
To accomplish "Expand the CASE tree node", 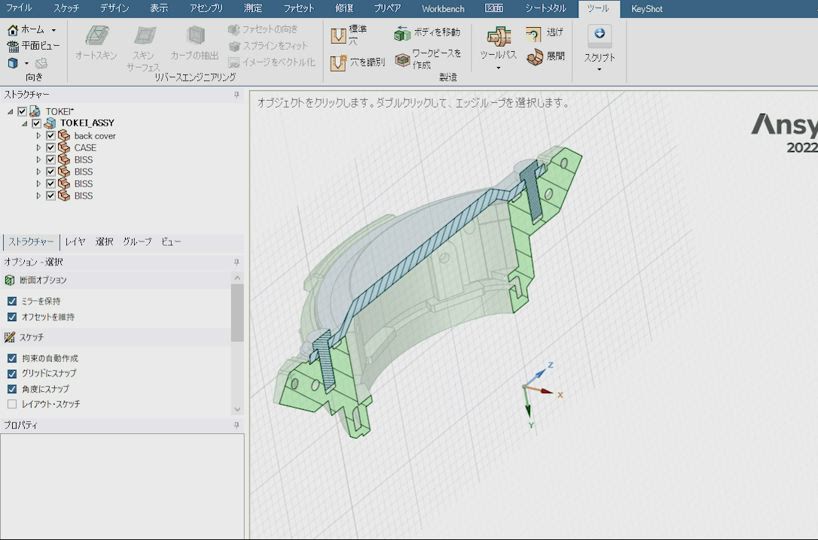I will point(38,148).
